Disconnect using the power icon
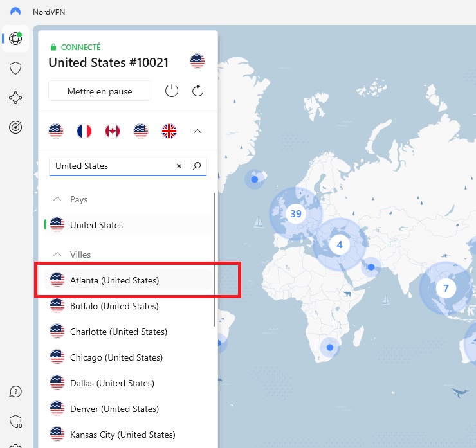This screenshot has height=448, width=476. tap(172, 91)
